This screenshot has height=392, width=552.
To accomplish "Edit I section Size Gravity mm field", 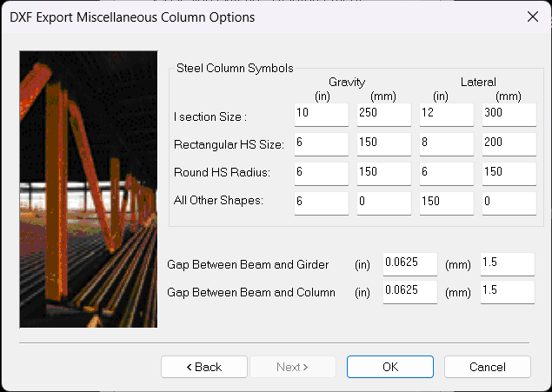I will tap(383, 116).
